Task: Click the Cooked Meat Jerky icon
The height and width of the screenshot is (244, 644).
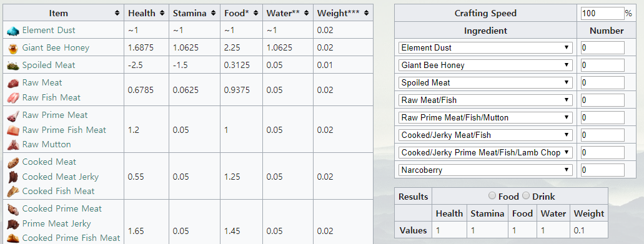Action: click(x=13, y=177)
